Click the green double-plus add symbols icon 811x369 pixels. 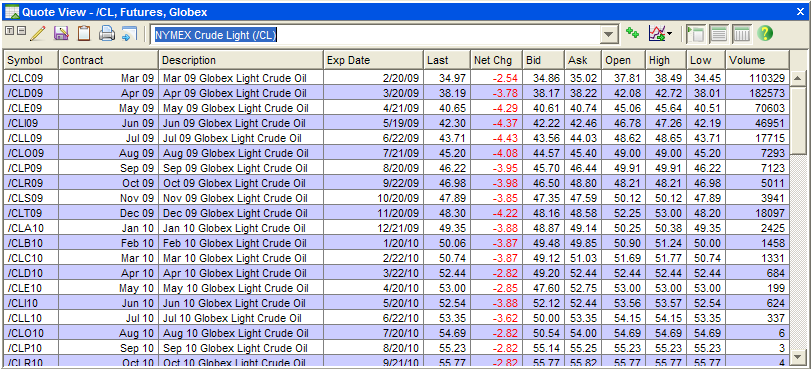632,34
